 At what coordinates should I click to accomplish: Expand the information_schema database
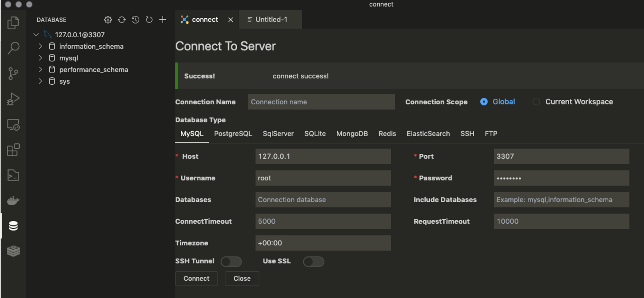click(40, 46)
